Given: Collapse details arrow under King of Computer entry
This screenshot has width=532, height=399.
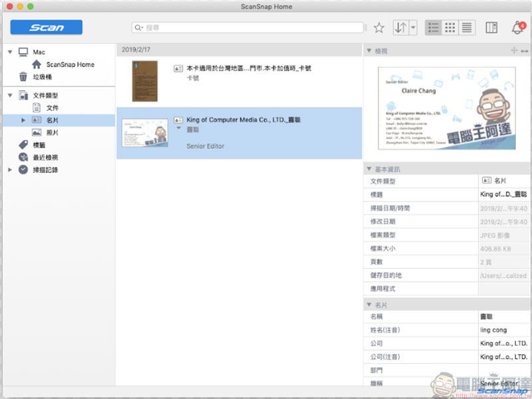Looking at the screenshot, I should pyautogui.click(x=178, y=128).
